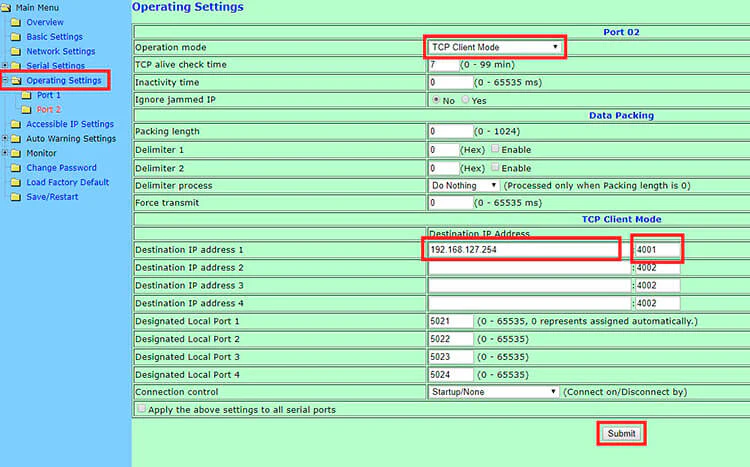Click Designated Local Port 1 field
This screenshot has height=467, width=750.
[451, 321]
